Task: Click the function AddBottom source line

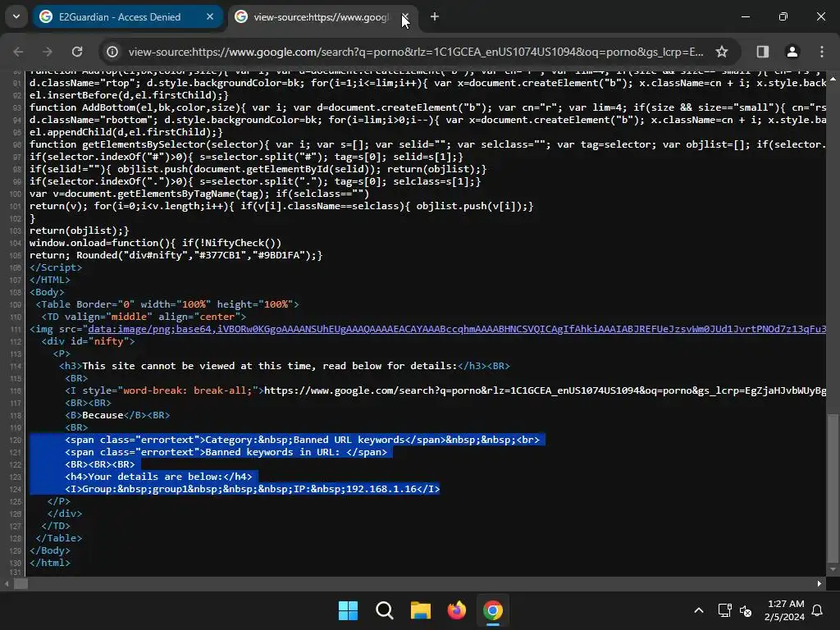Action: [427, 107]
